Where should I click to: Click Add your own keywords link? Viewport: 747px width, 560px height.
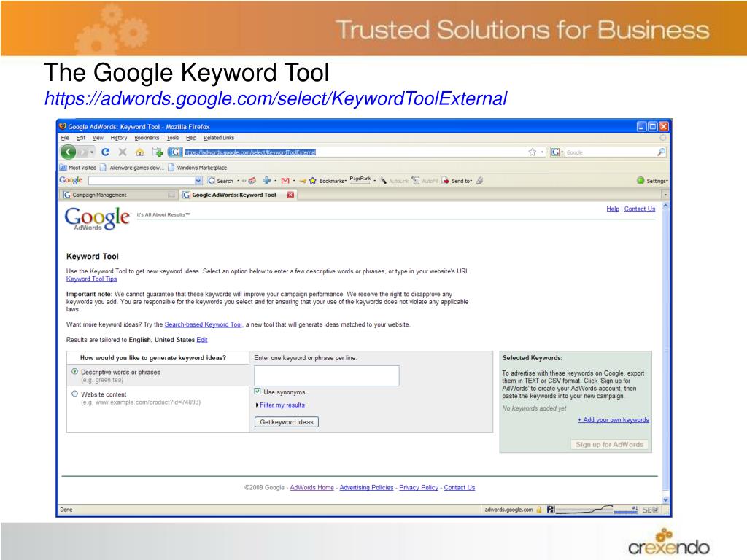pos(613,420)
